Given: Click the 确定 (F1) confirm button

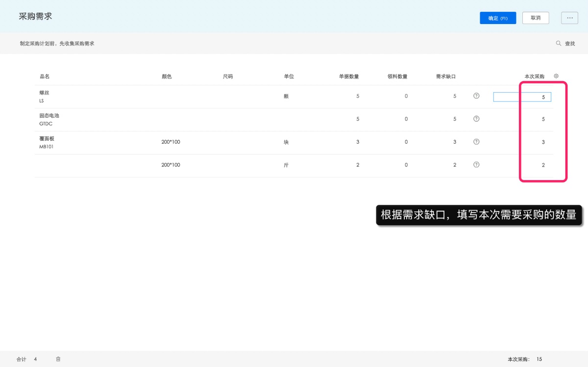Looking at the screenshot, I should pos(498,18).
